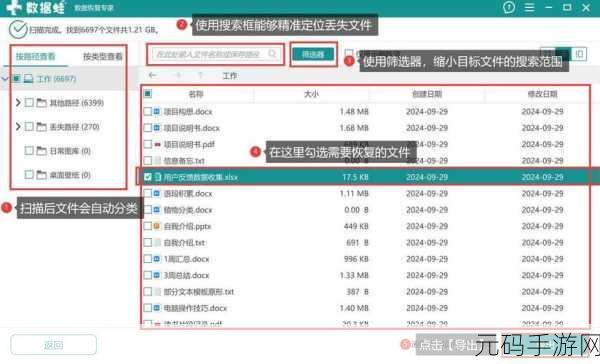Sort by the modified date column header
This screenshot has width=600, height=364.
click(543, 94)
